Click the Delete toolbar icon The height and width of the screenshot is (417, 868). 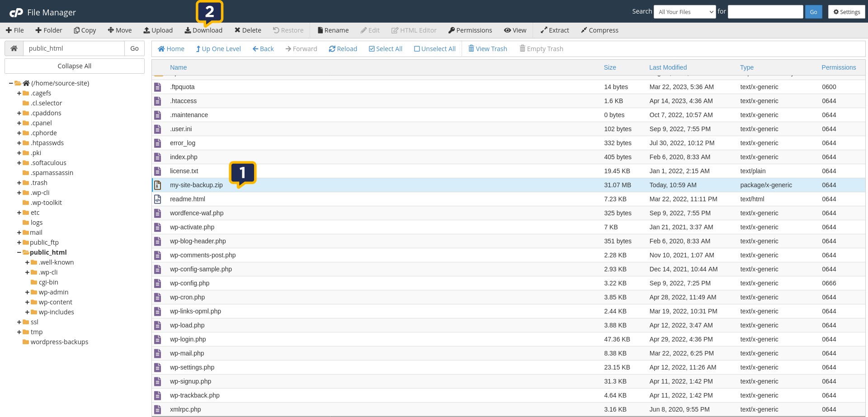point(237,30)
